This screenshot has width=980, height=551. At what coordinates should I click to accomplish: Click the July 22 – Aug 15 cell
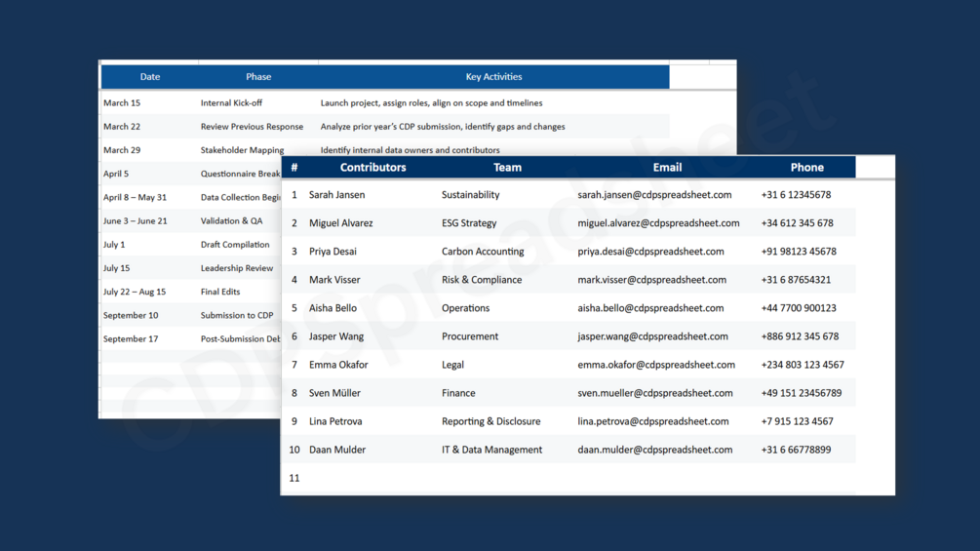135,292
